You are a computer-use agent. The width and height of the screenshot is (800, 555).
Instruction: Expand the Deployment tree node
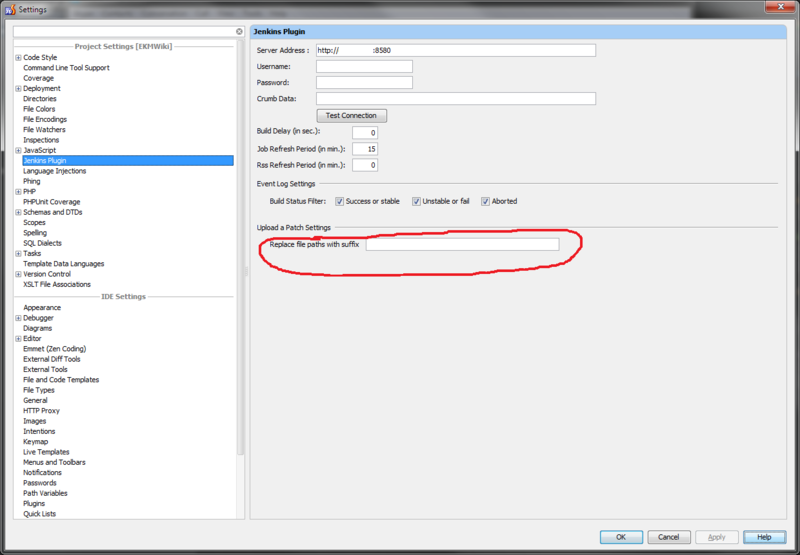click(x=18, y=89)
